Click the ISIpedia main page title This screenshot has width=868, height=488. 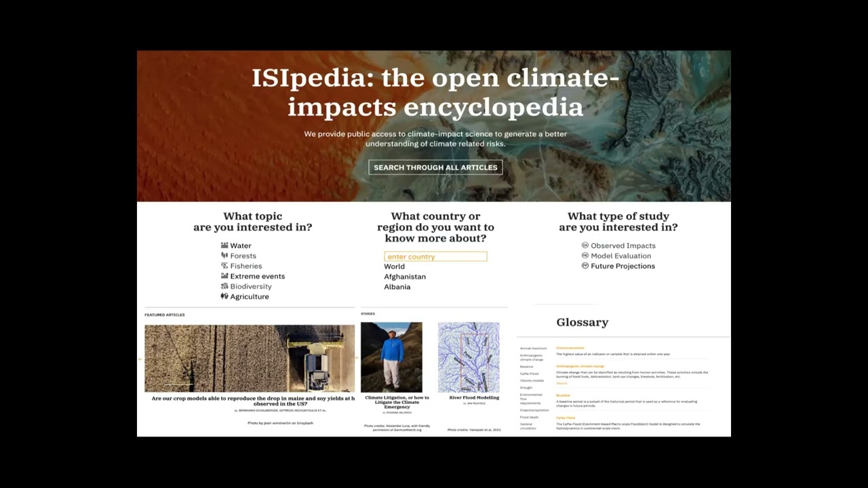coord(435,92)
